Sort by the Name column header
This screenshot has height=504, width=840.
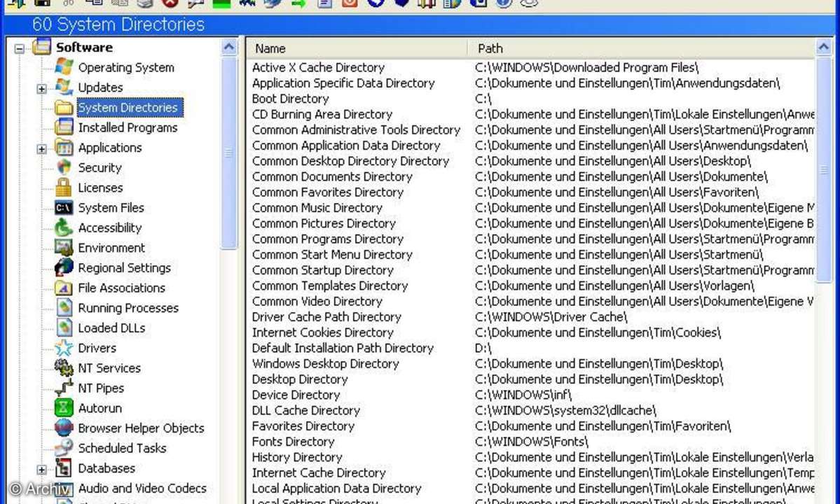(x=357, y=49)
